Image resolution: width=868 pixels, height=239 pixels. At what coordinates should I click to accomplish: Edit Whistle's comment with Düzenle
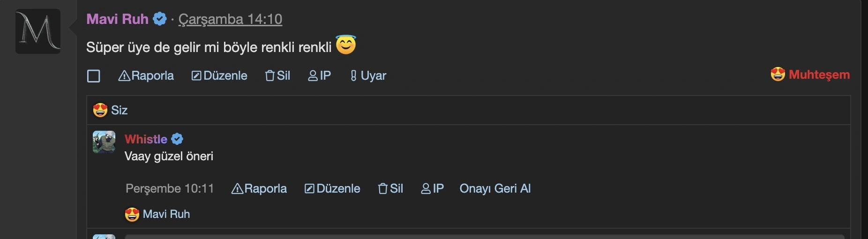[332, 189]
